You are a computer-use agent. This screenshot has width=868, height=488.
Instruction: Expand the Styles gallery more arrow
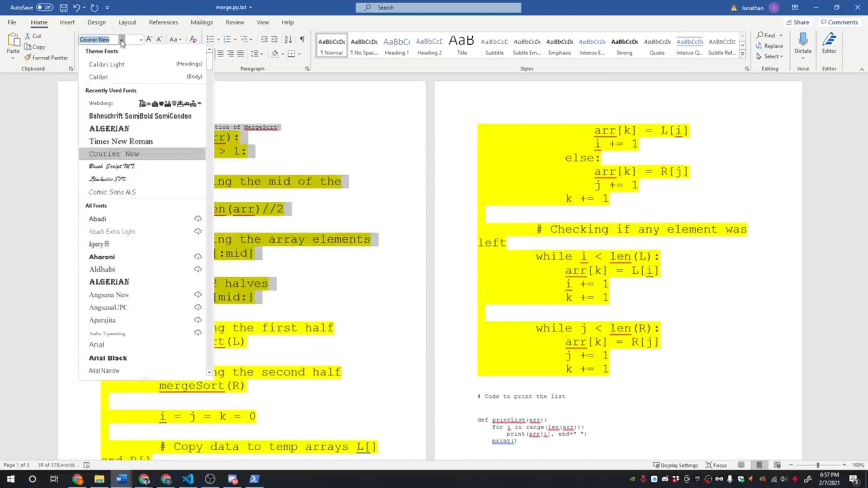[x=743, y=54]
